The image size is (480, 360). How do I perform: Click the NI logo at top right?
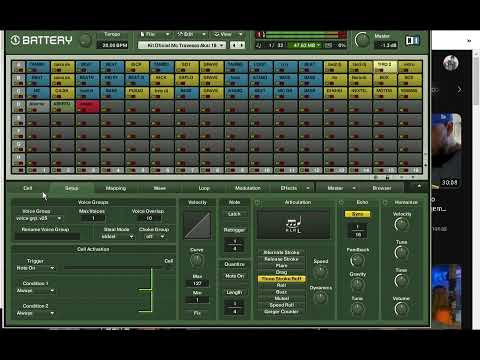[412, 40]
